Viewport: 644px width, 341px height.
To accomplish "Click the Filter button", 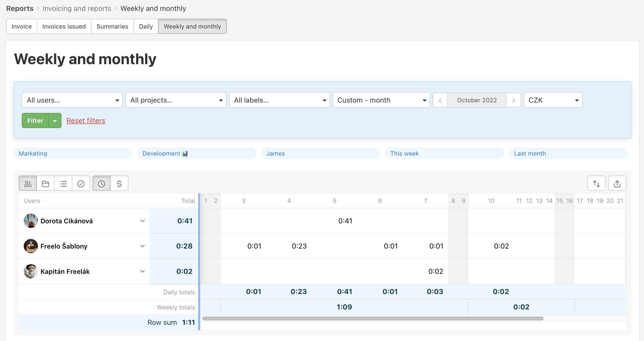I will [x=35, y=120].
